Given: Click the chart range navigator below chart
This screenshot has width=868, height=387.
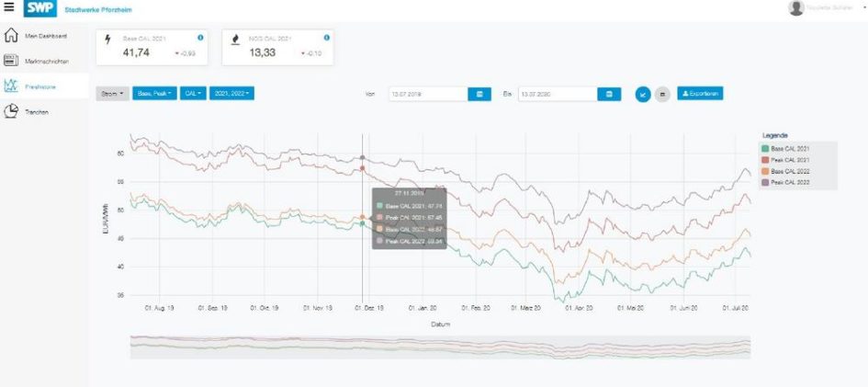Looking at the screenshot, I should click(x=440, y=347).
